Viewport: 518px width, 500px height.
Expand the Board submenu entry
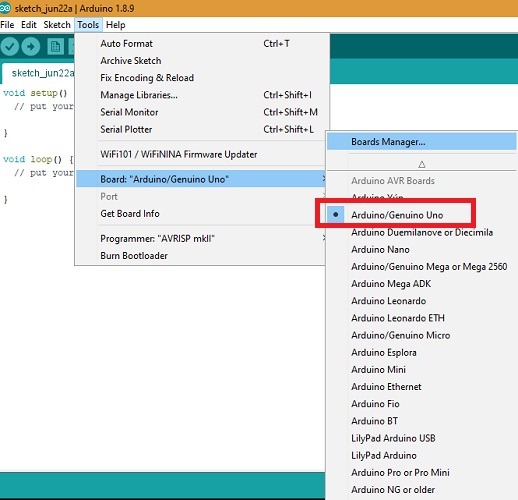(x=201, y=179)
